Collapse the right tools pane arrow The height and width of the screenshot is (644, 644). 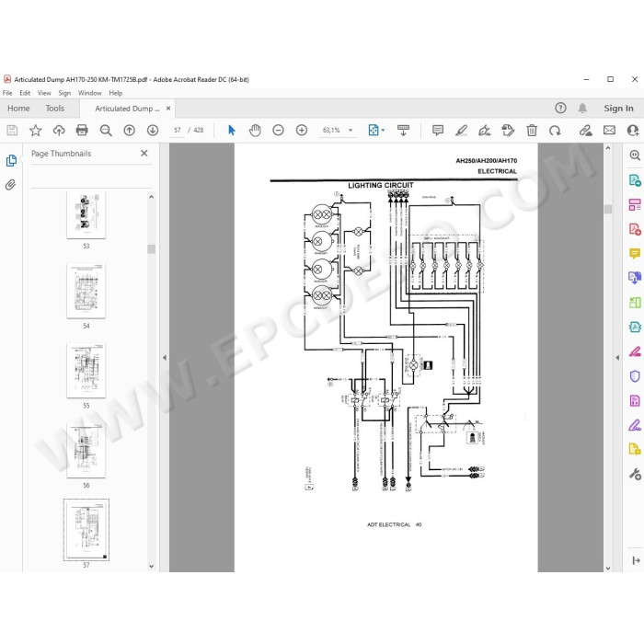[x=617, y=357]
